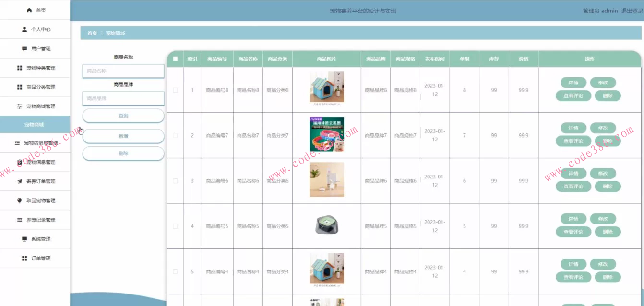Check the checkbox for row 3
This screenshot has height=306, width=644.
[x=175, y=181]
